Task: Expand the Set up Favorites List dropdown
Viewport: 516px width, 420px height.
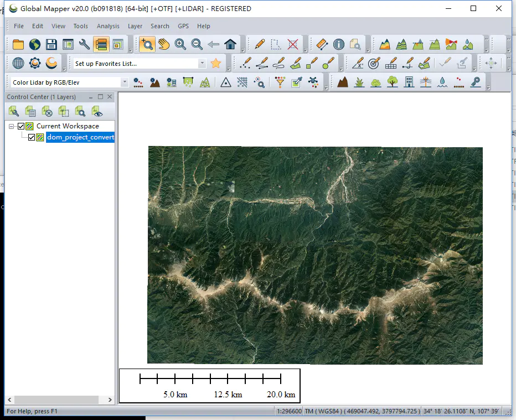Action: click(x=202, y=64)
